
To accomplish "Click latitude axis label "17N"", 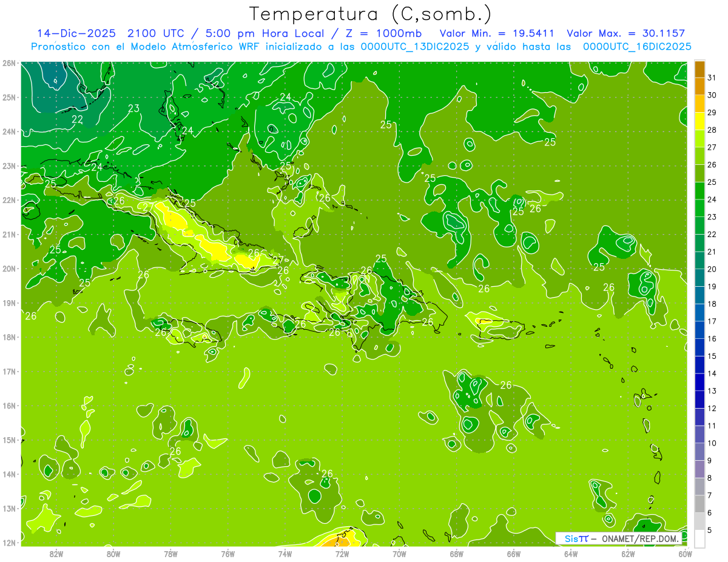I will click(x=8, y=372).
